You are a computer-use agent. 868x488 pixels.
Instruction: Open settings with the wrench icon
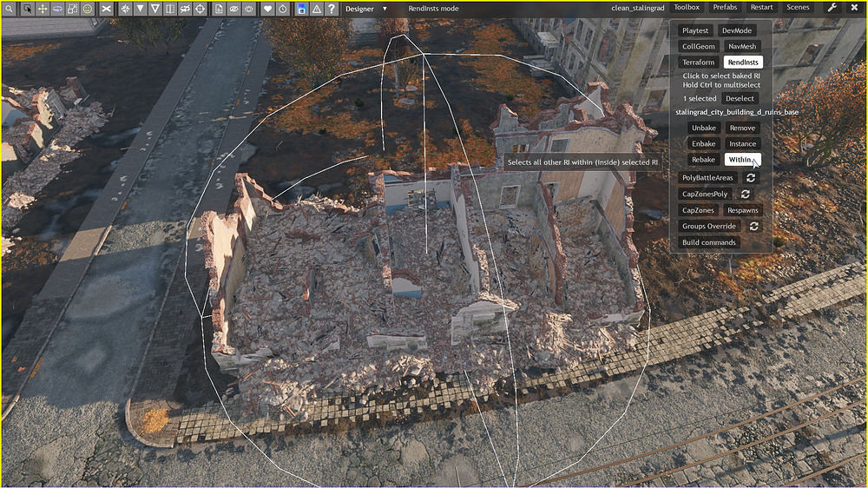pos(832,8)
